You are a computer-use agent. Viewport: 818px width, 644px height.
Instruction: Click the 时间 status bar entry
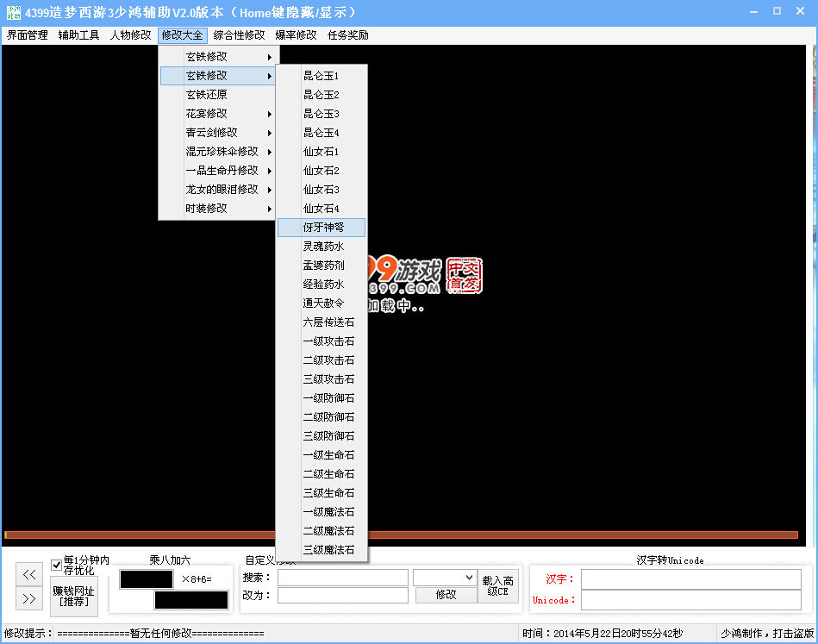pos(603,634)
